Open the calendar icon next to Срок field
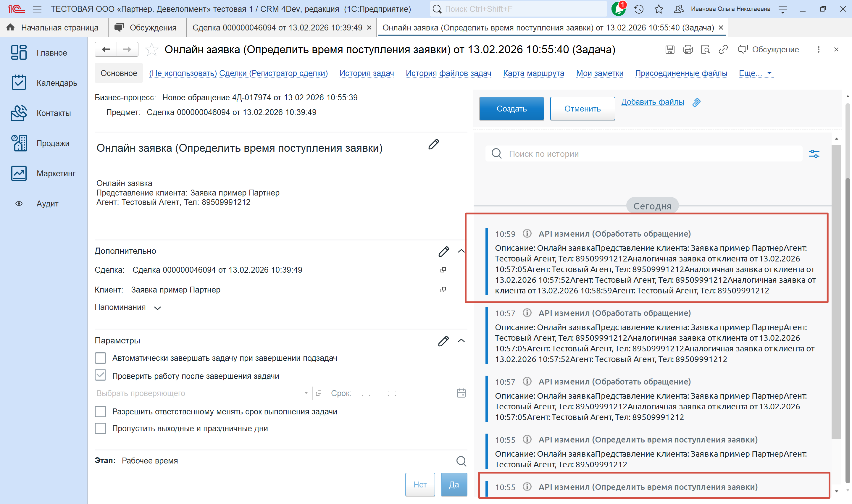Screen dimensions: 852x504 coord(461,393)
